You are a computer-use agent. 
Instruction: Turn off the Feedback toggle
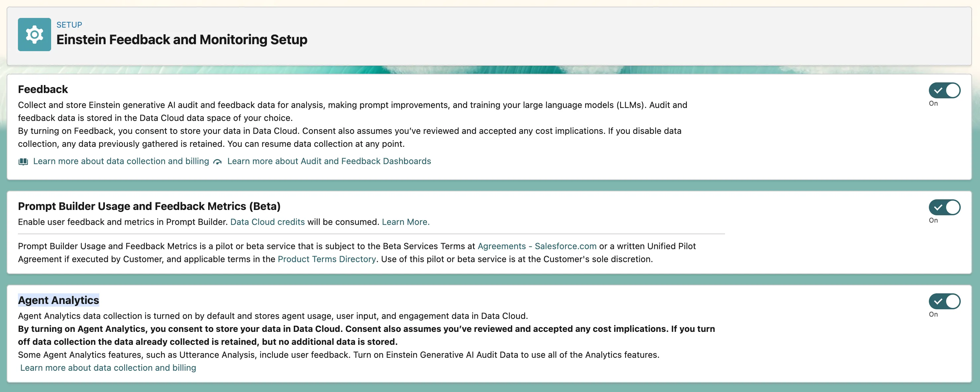pos(944,91)
